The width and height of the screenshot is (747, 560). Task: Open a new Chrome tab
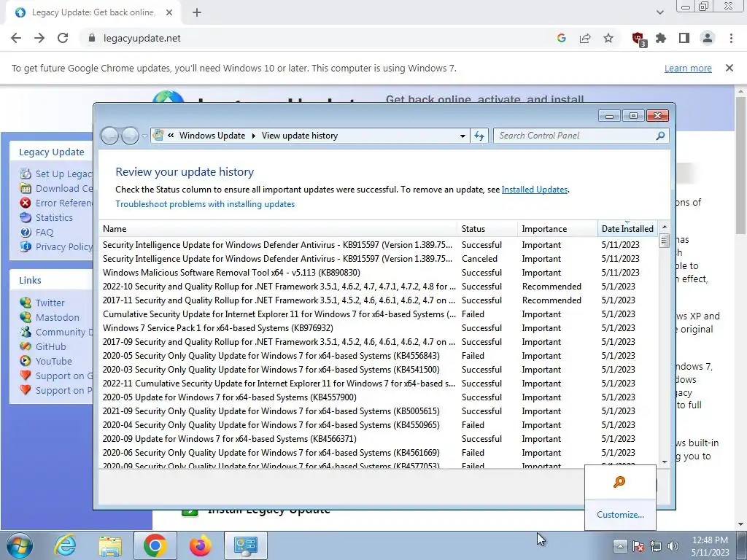click(197, 13)
